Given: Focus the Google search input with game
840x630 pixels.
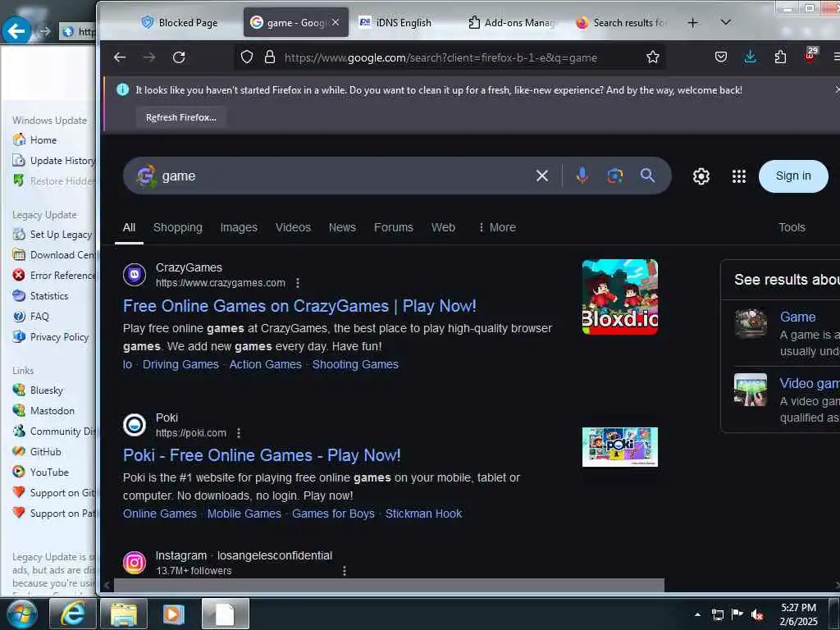Looking at the screenshot, I should click(343, 176).
